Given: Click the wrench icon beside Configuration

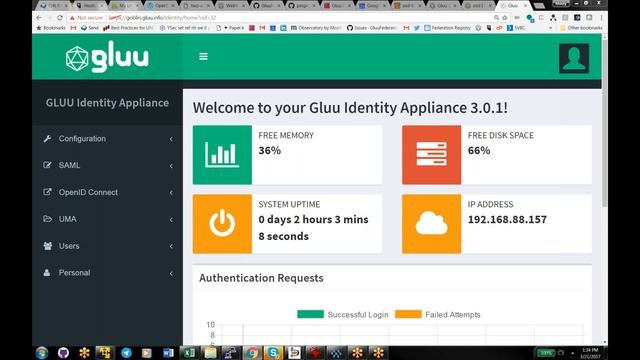Looking at the screenshot, I should click(47, 139).
